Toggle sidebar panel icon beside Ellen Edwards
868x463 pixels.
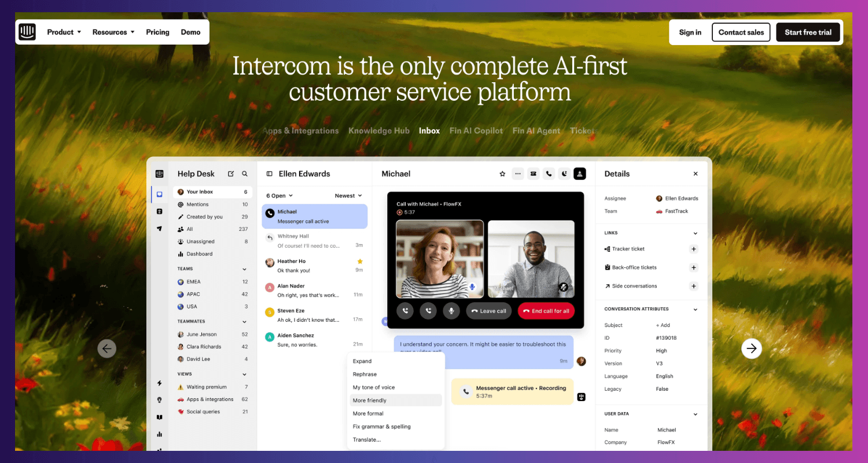coord(269,174)
